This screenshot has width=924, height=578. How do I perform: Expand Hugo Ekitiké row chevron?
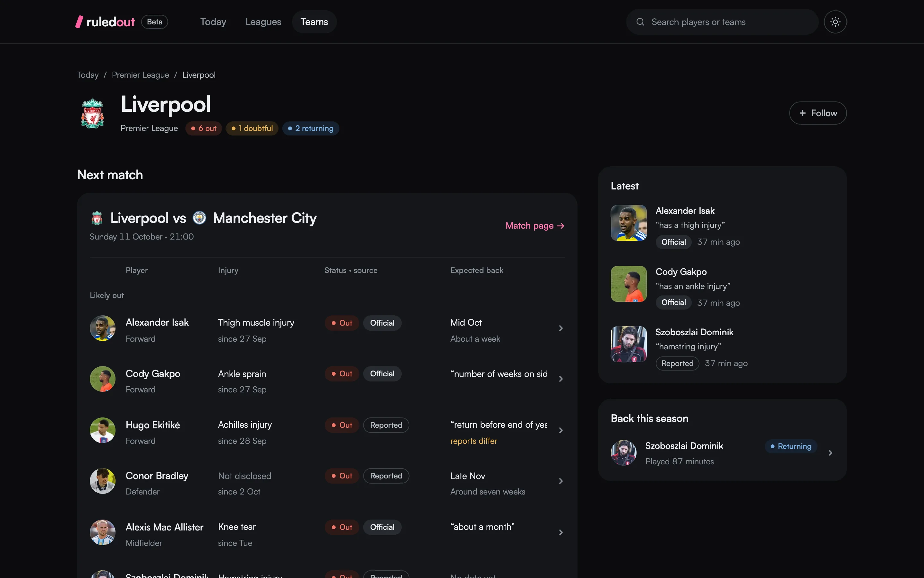coord(560,430)
